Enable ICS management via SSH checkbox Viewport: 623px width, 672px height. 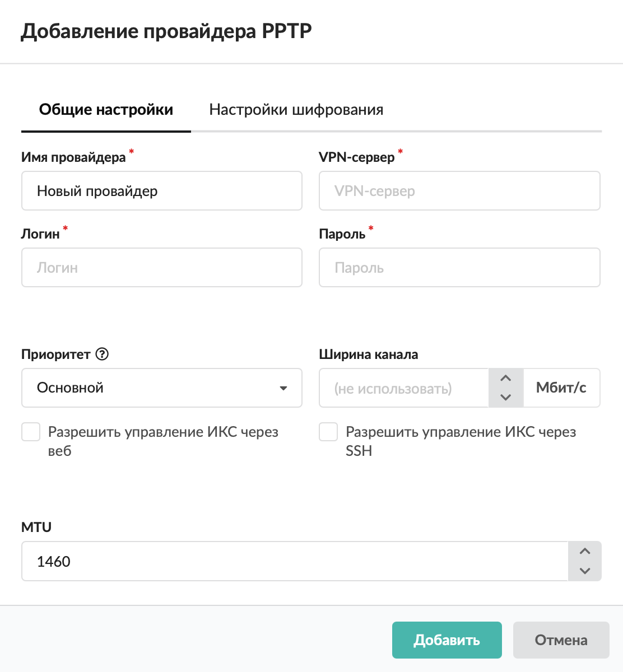coord(328,432)
